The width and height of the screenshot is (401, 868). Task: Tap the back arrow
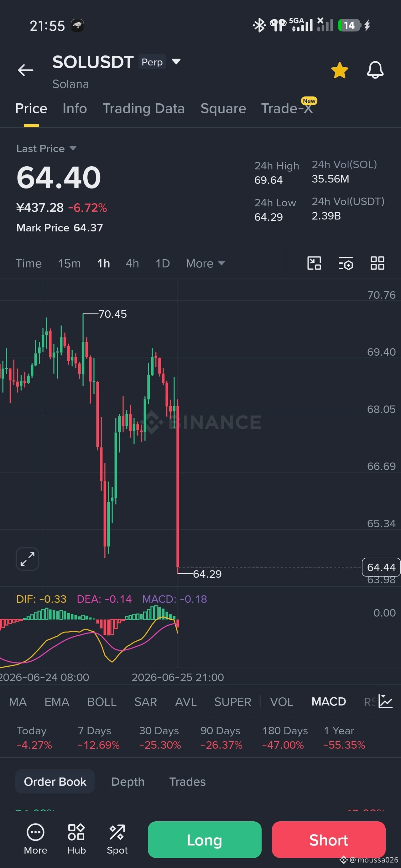point(26,70)
